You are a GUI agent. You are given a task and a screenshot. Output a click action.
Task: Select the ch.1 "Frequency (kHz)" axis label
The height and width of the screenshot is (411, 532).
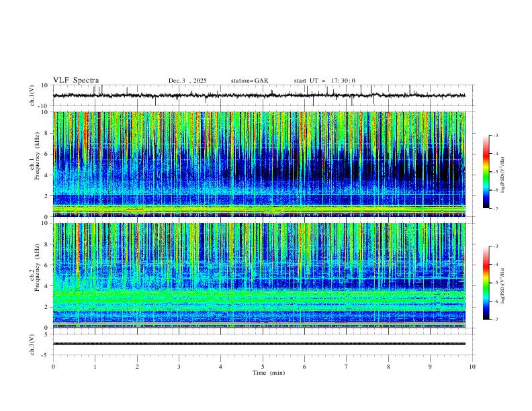point(37,155)
